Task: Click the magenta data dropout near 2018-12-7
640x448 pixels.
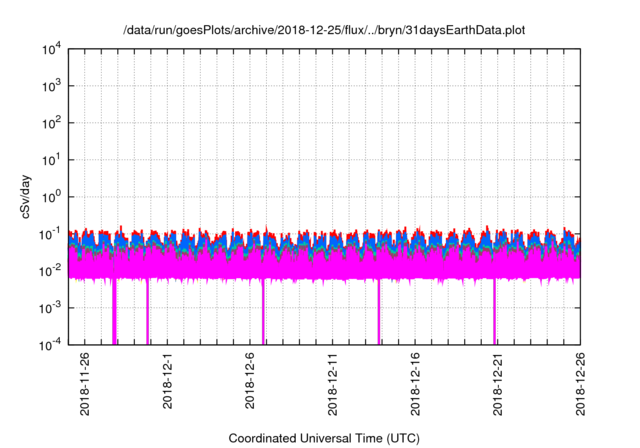Action: pos(263,312)
